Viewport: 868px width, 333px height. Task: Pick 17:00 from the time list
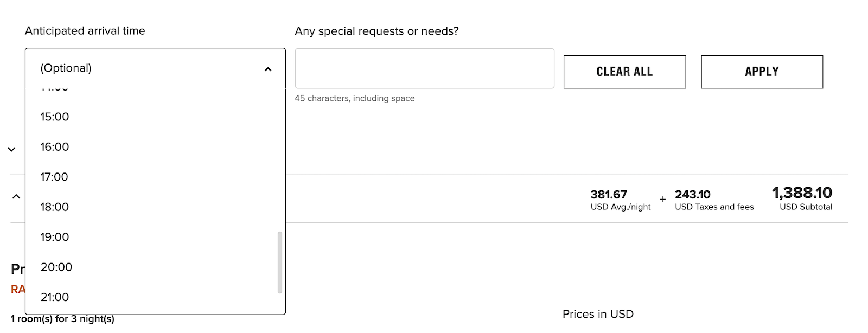[x=54, y=177]
